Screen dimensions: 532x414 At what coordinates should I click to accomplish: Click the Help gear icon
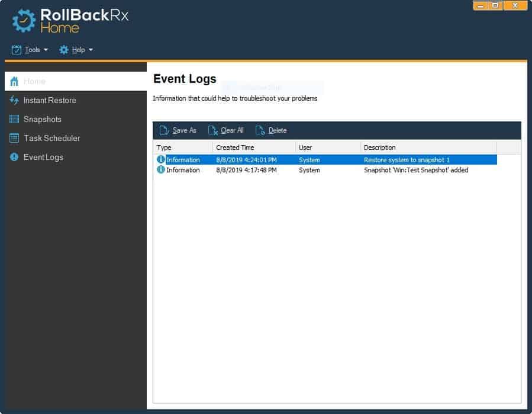[63, 50]
